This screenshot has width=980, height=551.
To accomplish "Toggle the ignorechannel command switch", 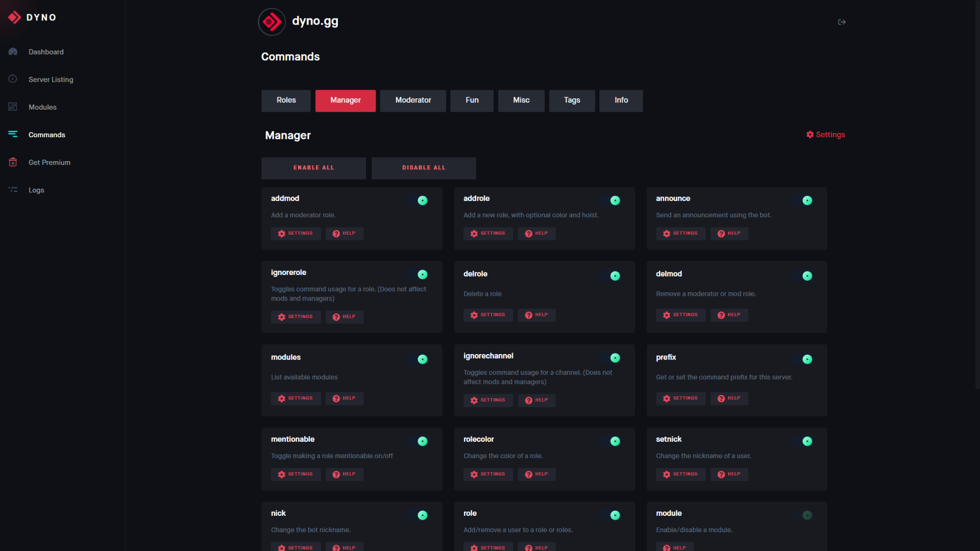I will pyautogui.click(x=611, y=358).
